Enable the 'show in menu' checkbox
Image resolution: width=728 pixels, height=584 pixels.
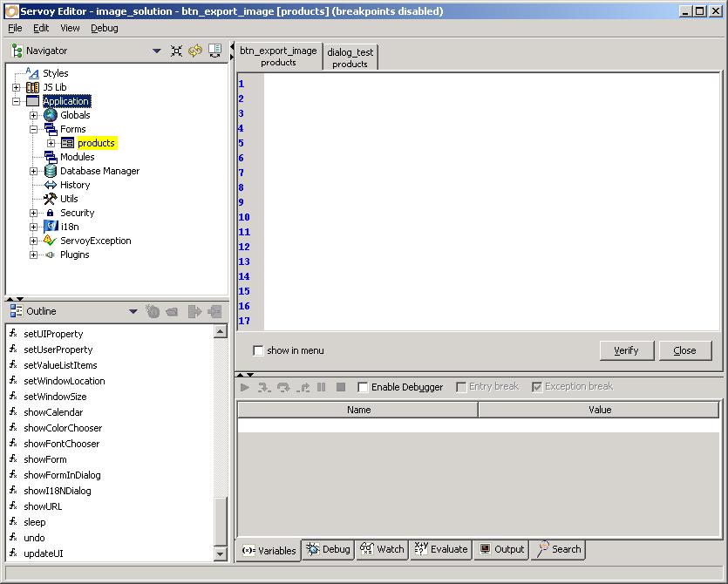pyautogui.click(x=258, y=350)
